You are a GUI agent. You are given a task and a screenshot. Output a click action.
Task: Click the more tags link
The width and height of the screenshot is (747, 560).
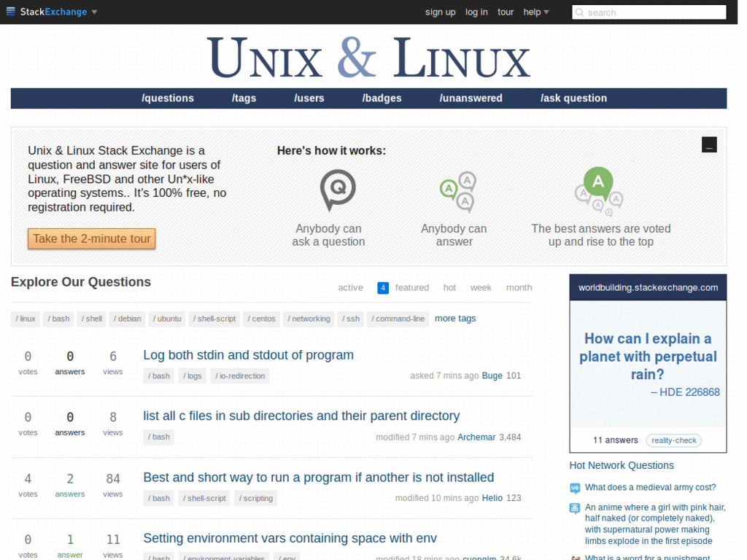click(x=455, y=319)
